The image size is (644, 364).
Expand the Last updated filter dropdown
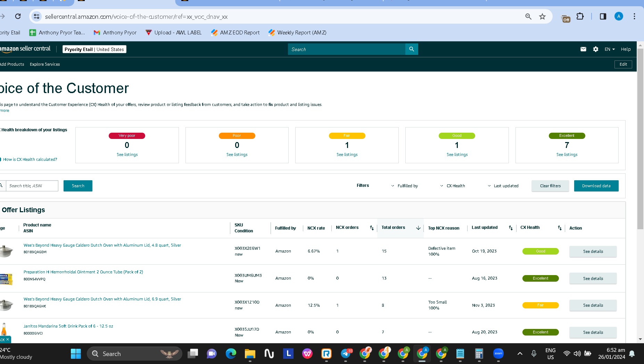point(503,186)
